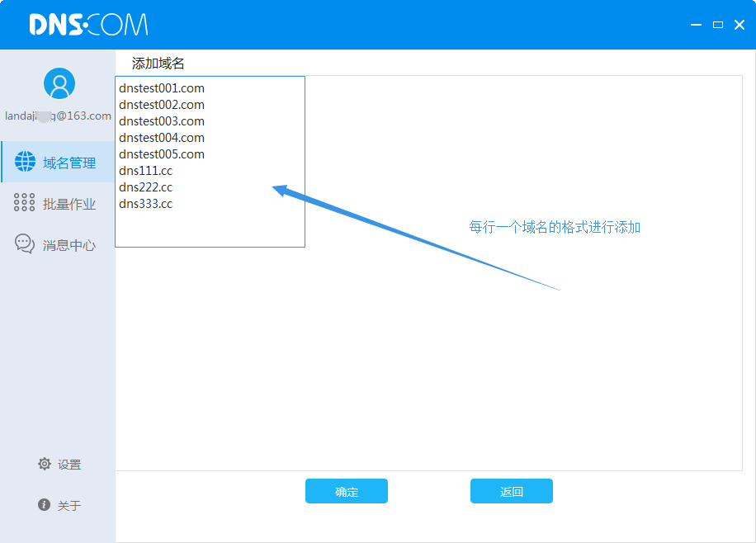The image size is (756, 543).
Task: Place cursor on the dnstest003.com line
Action: (x=162, y=121)
